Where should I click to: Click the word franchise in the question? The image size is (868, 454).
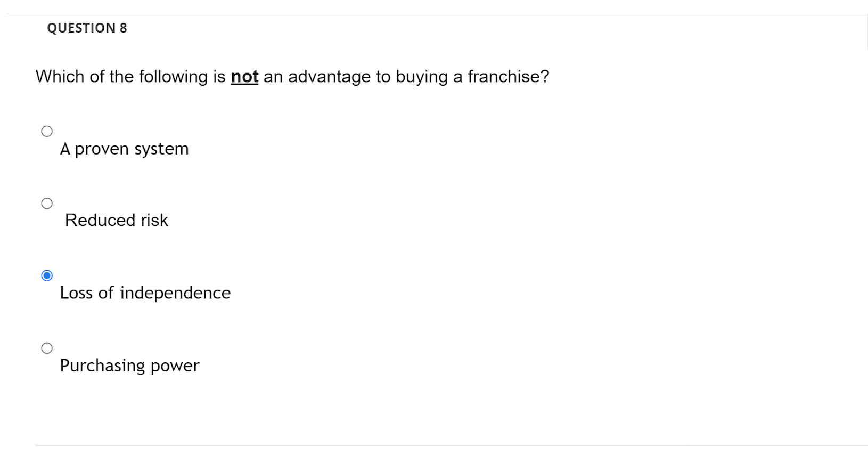506,76
